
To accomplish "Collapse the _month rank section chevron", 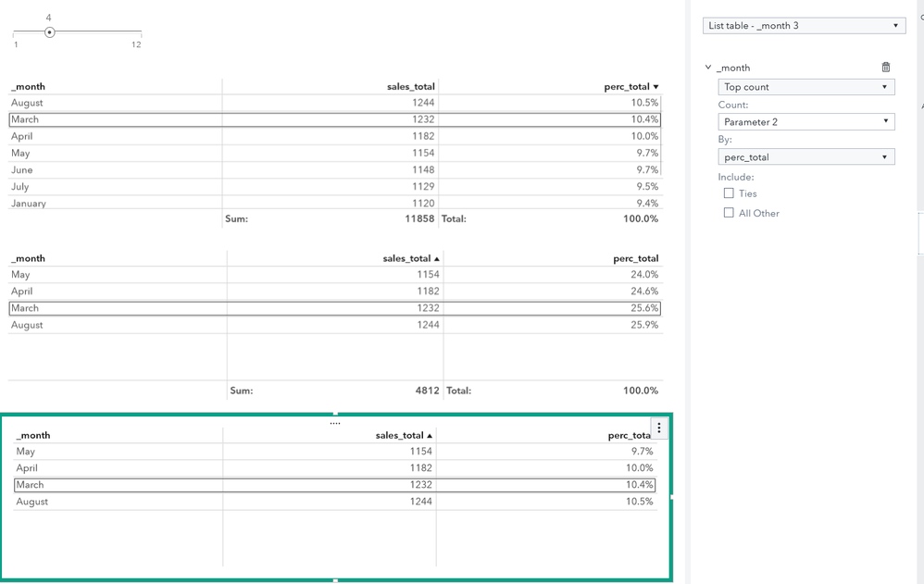I will (708, 68).
